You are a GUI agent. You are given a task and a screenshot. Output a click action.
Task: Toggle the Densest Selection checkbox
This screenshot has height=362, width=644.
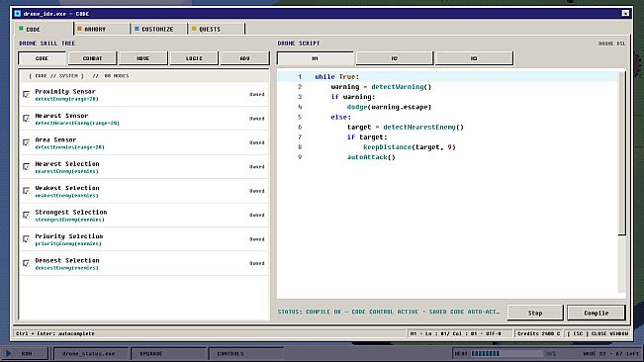pos(27,263)
